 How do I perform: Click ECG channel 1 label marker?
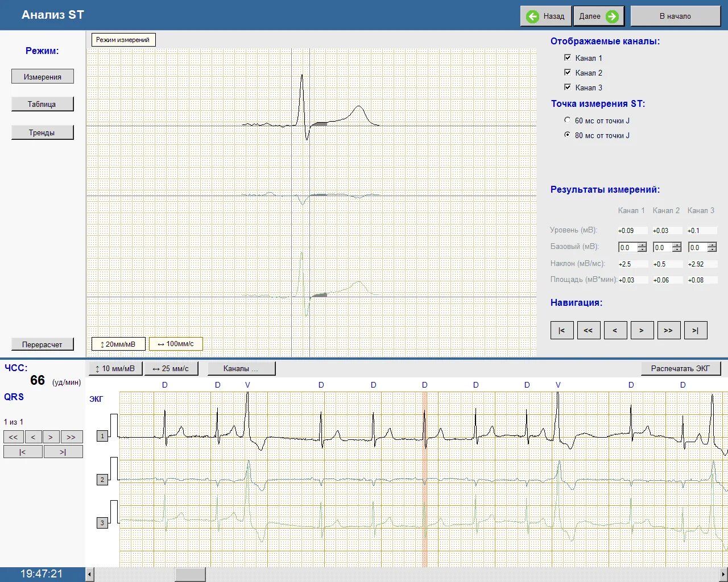tap(102, 436)
